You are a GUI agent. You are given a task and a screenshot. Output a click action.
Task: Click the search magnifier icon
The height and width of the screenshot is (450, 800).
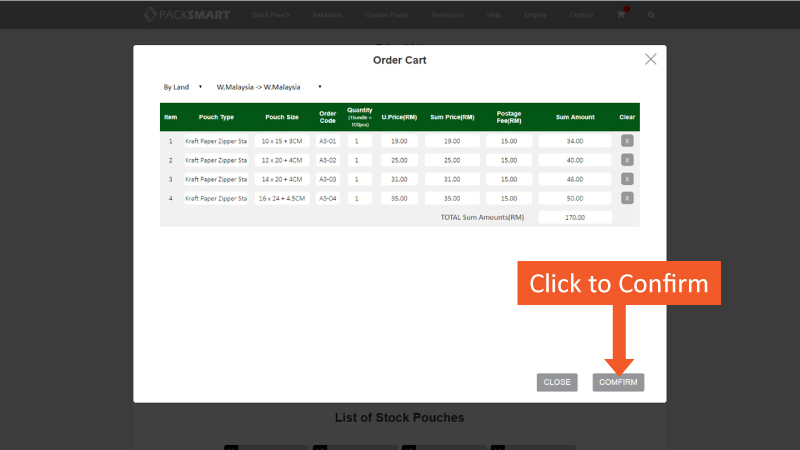click(x=651, y=15)
